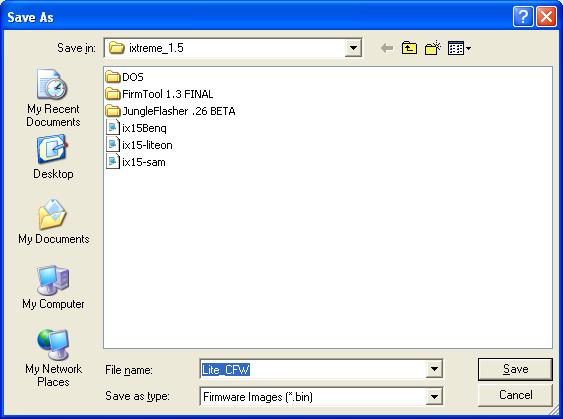Click the File name text field
Image resolution: width=563 pixels, height=419 pixels.
[313, 369]
